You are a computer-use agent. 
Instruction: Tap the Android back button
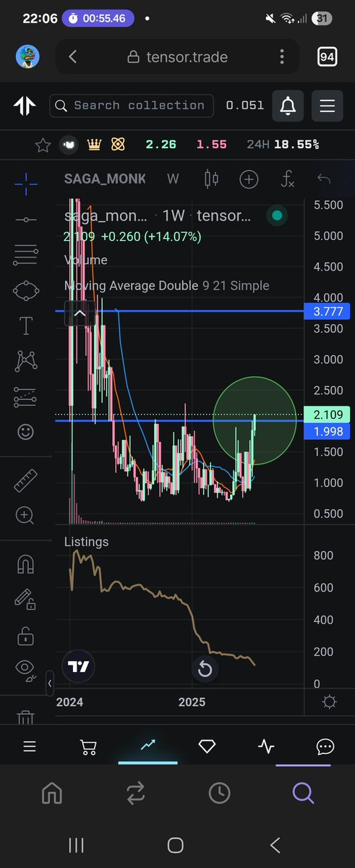pyautogui.click(x=275, y=845)
